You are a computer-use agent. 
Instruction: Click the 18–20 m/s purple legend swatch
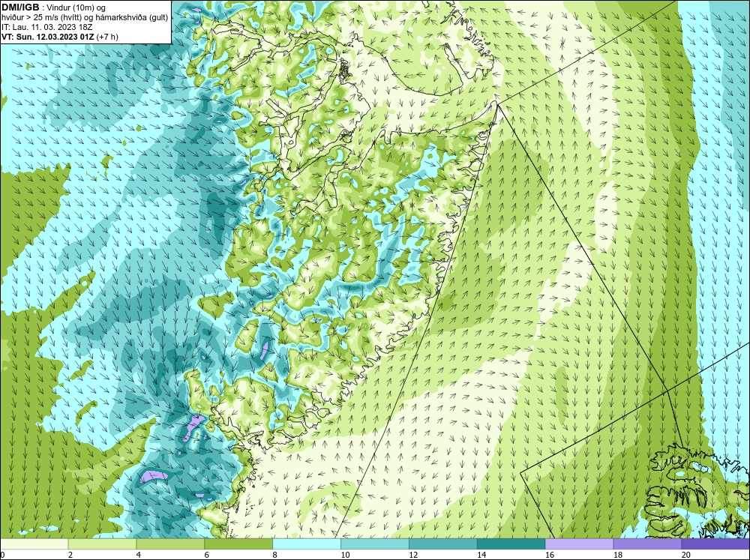tap(647, 544)
